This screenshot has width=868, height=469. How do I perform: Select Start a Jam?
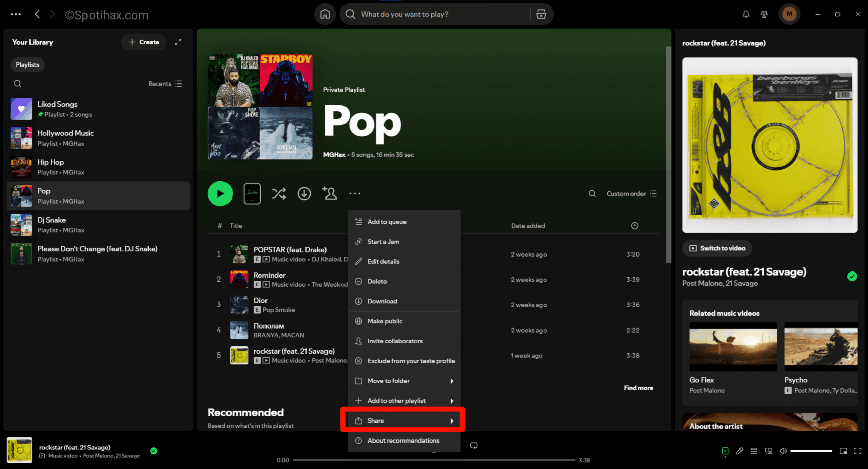[x=404, y=242]
